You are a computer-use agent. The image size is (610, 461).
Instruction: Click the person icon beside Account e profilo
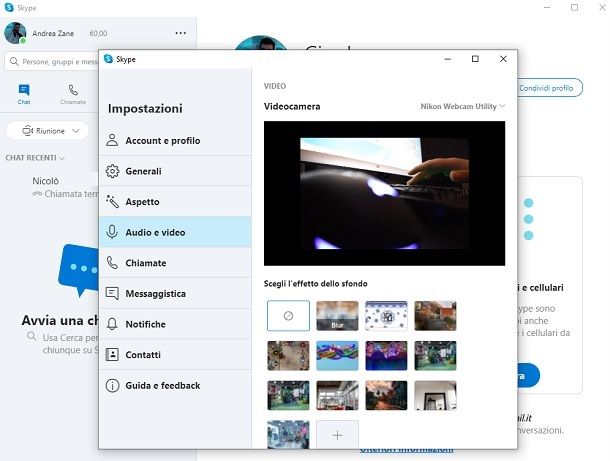tap(112, 140)
